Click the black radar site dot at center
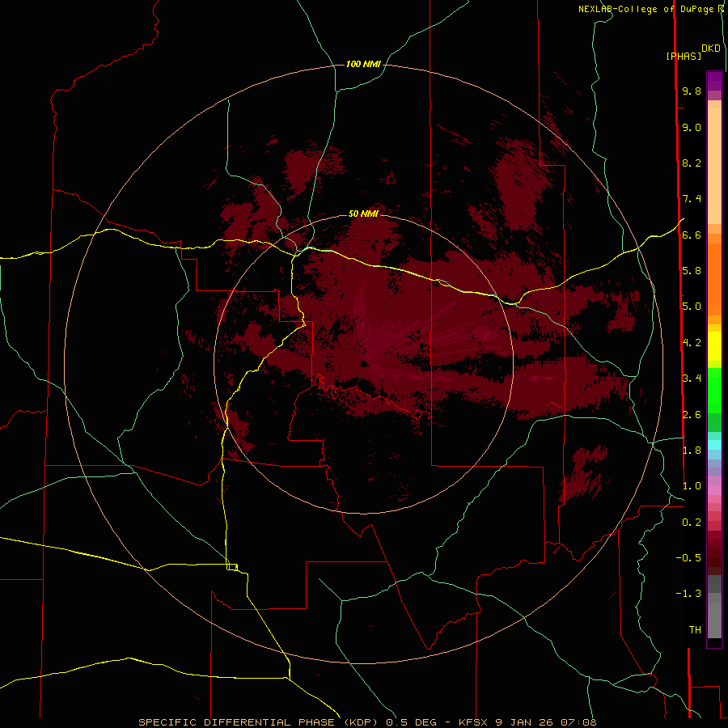Viewport: 728px width, 728px height. click(x=364, y=364)
